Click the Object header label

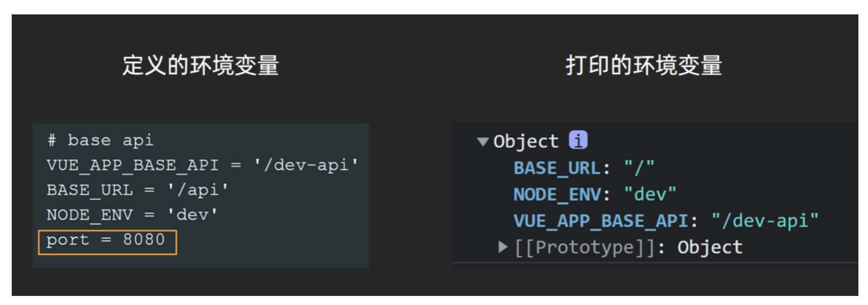526,141
